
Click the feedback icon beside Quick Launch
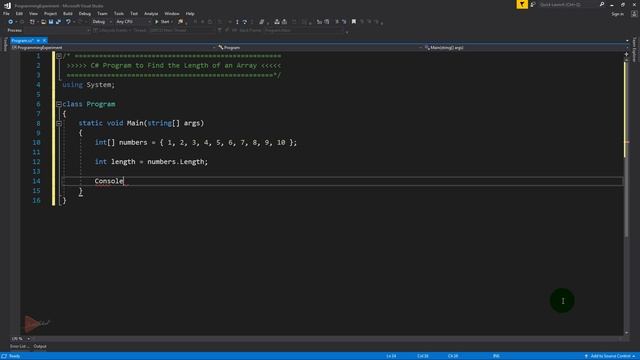pyautogui.click(x=533, y=4)
